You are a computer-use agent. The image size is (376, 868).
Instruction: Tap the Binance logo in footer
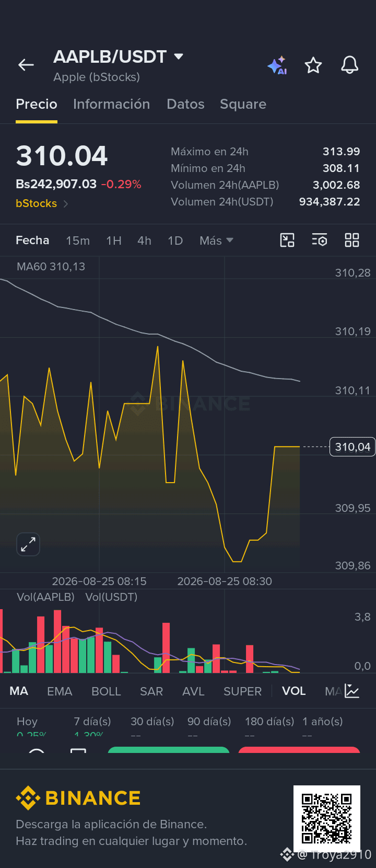[78, 798]
